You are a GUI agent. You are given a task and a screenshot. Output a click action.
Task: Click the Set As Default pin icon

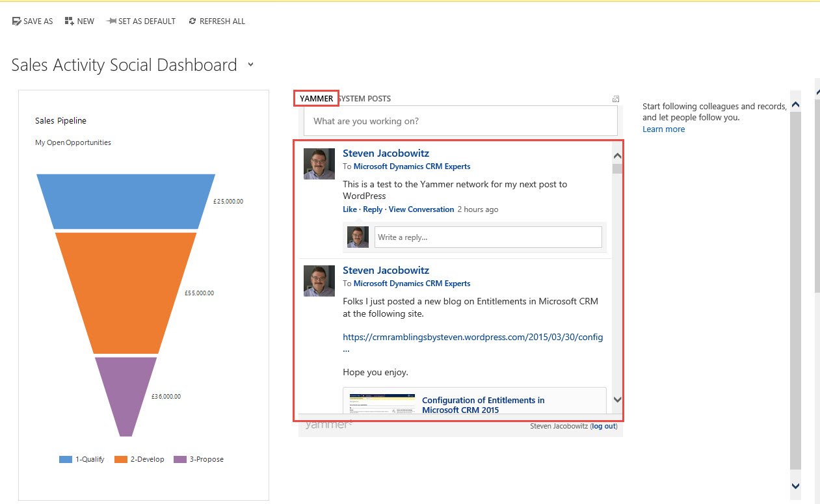click(111, 21)
